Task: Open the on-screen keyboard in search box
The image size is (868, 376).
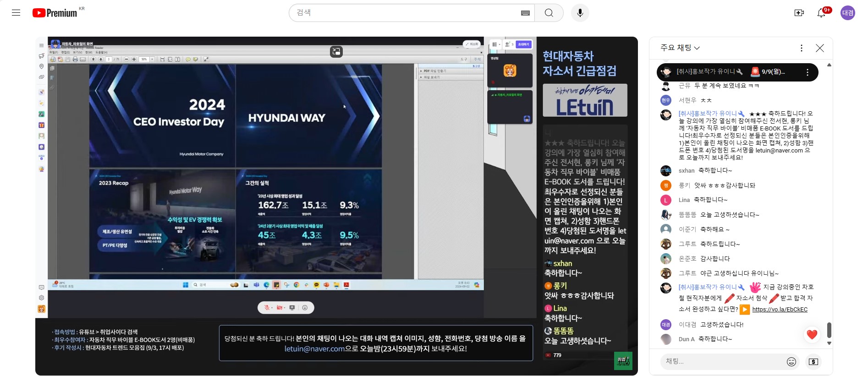Action: 525,13
